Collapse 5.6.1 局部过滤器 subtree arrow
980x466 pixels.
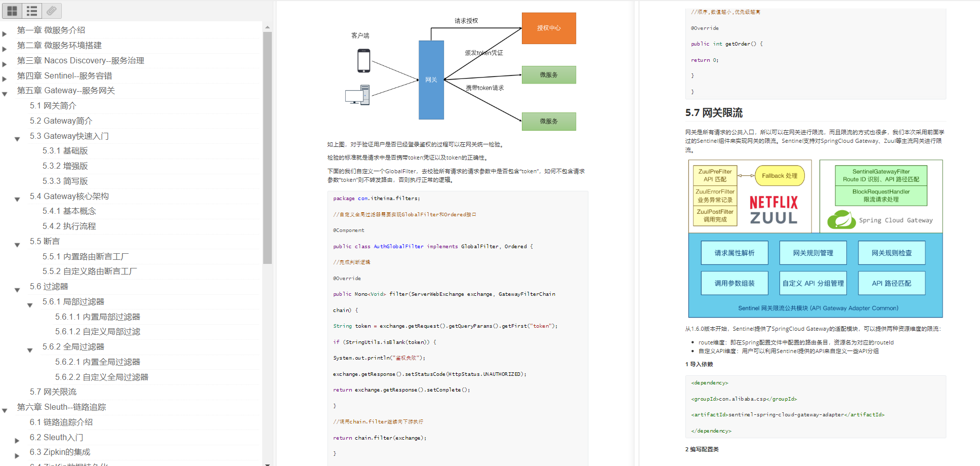click(30, 305)
